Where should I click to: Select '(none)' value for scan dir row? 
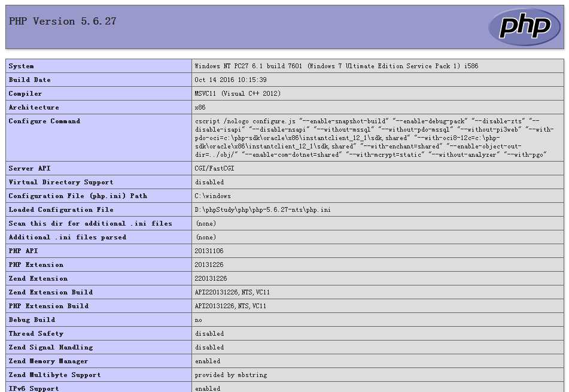[x=206, y=224]
